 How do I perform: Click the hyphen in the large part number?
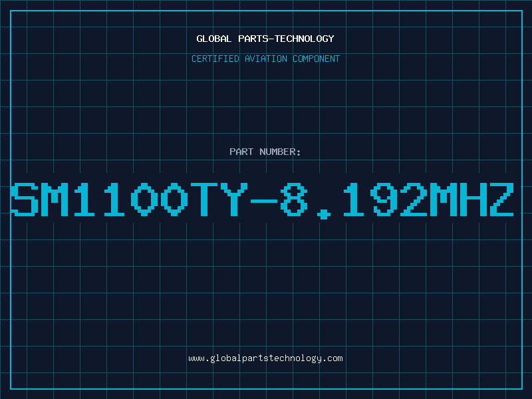[263, 201]
